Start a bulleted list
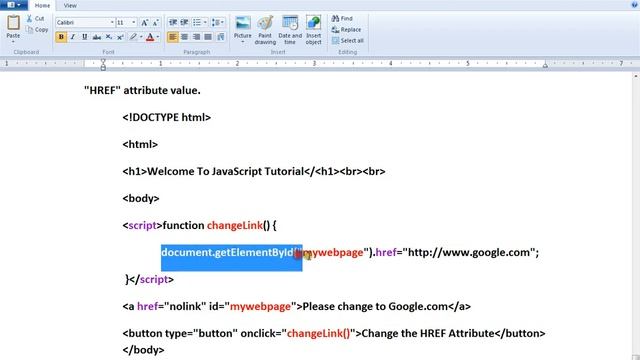 [197, 22]
